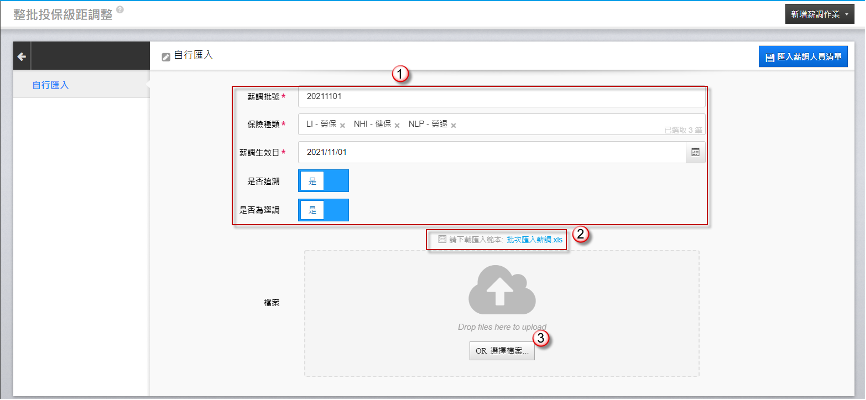This screenshot has width=866, height=400.
Task: Toggle the 是否追調 switch
Action: click(x=324, y=181)
